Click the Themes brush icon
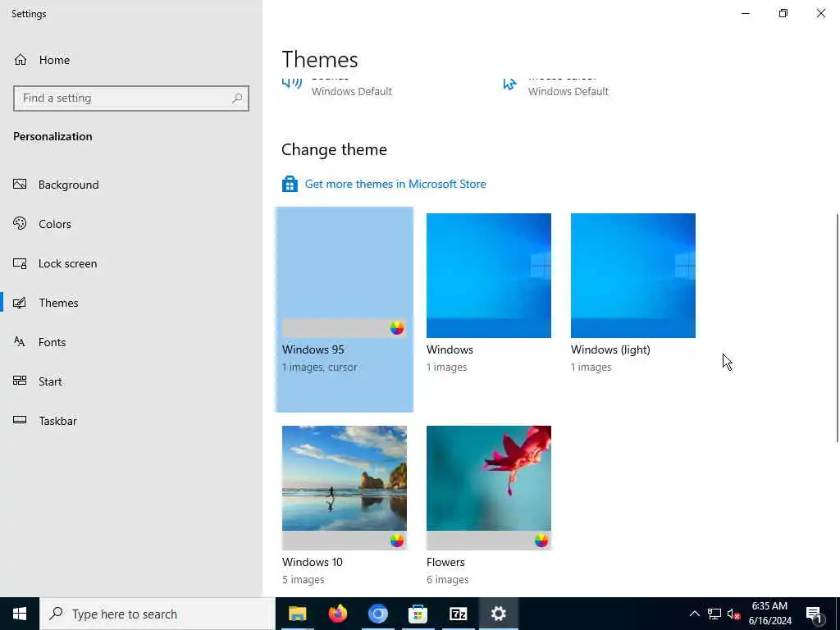Viewport: 840px width, 630px height. click(20, 303)
